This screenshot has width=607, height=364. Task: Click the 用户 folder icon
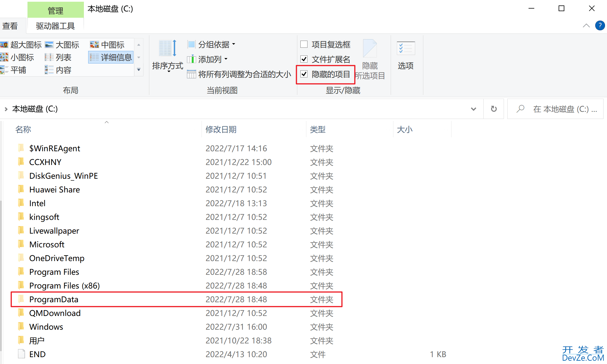pyautogui.click(x=21, y=340)
